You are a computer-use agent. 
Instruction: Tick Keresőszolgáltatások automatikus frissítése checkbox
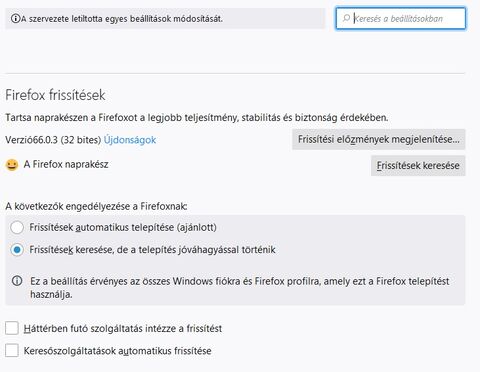(12, 350)
